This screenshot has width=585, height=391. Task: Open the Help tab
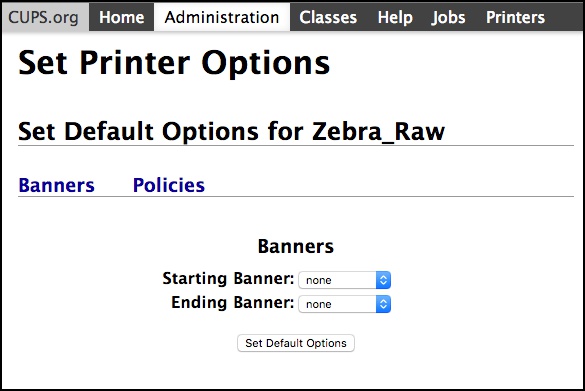pyautogui.click(x=395, y=17)
